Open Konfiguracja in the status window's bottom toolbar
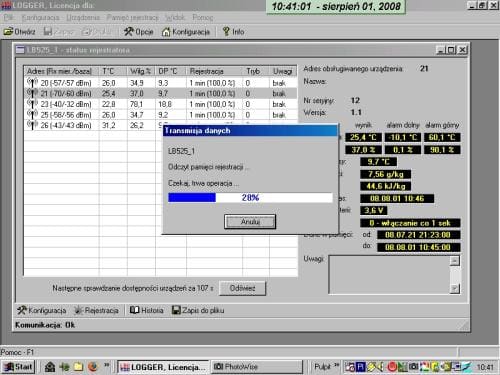Image resolution: width=500 pixels, height=375 pixels. pos(42,310)
